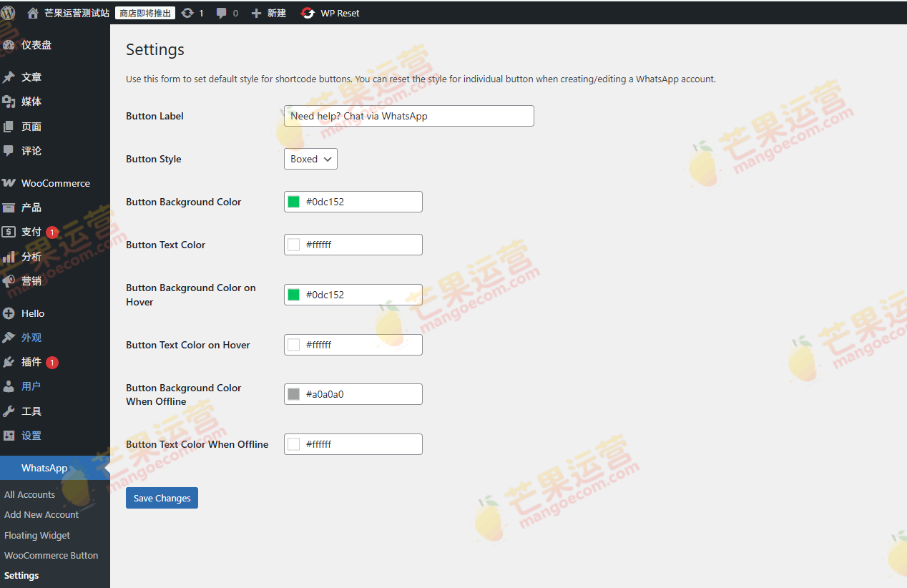The height and width of the screenshot is (588, 907).
Task: Open the Button Style dropdown
Action: click(310, 158)
